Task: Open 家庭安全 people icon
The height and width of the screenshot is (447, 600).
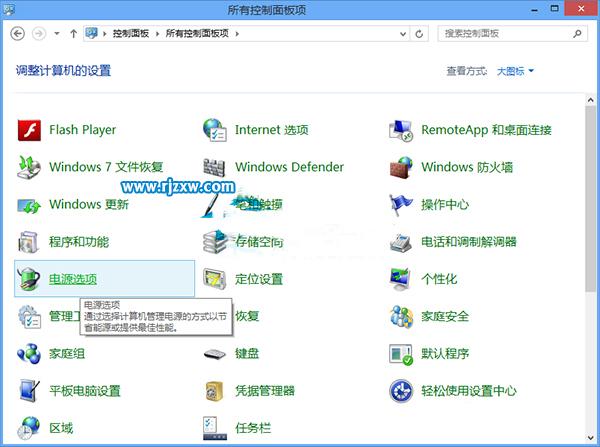Action: click(x=401, y=316)
